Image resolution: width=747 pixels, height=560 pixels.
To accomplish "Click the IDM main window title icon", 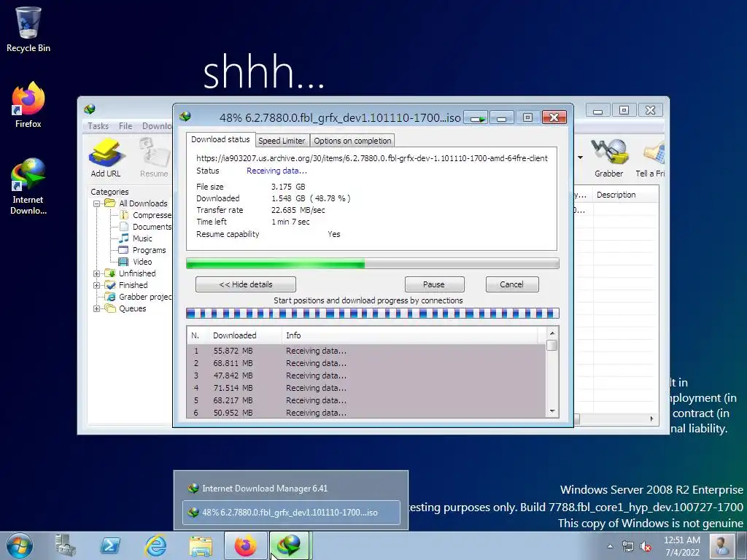I will (x=90, y=109).
